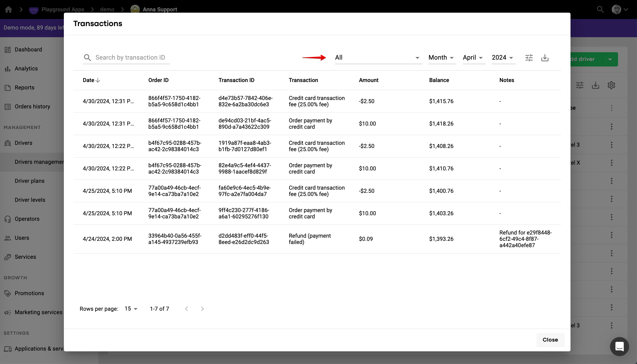Click the search magnifier in the top bar
Image resolution: width=637 pixels, height=364 pixels.
pos(600,9)
